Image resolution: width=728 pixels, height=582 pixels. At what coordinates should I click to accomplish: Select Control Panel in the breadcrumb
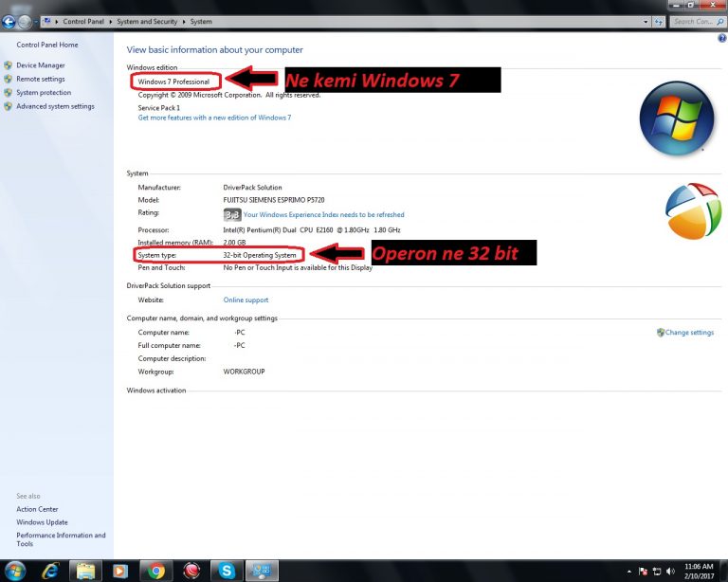83,22
